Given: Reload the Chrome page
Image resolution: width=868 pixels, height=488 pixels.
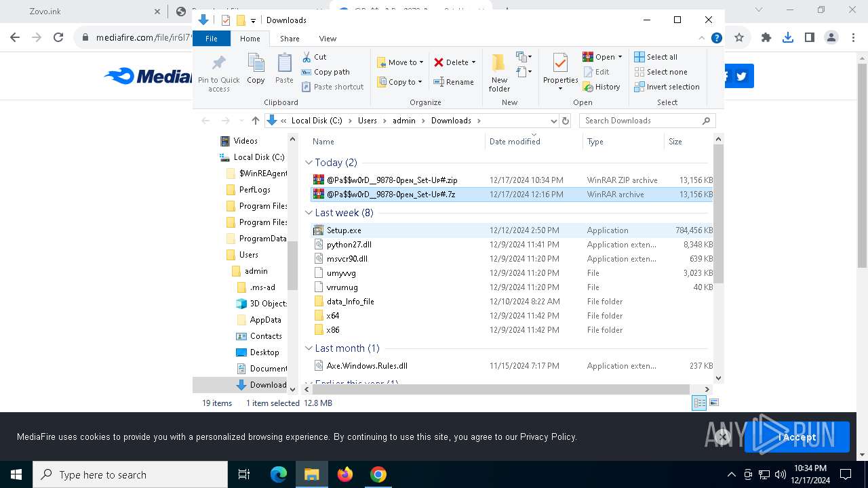Looking at the screenshot, I should (58, 38).
